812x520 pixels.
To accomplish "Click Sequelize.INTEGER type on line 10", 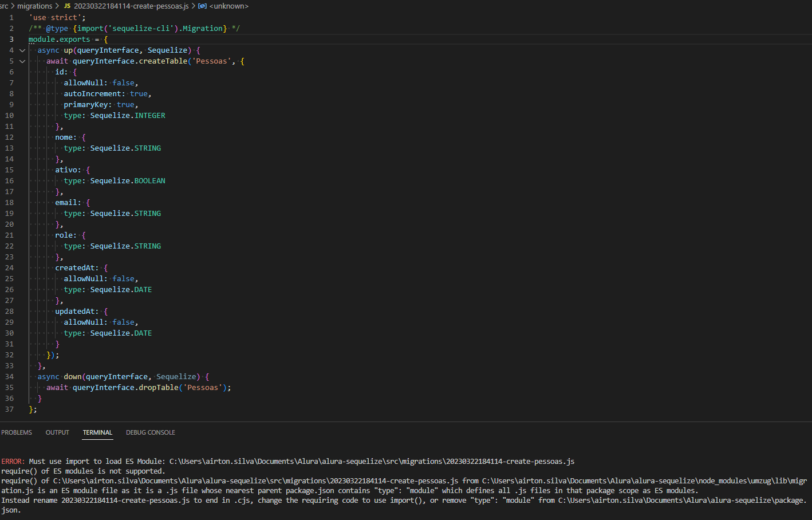I will tap(128, 116).
